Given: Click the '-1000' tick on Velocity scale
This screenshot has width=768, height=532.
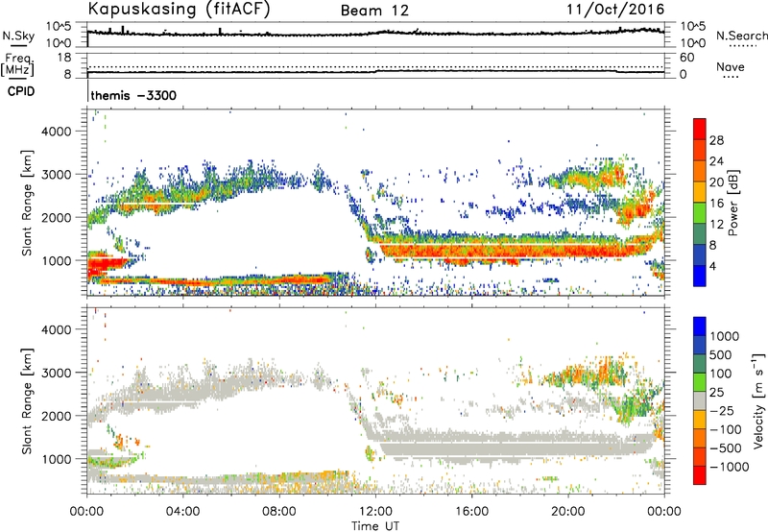Looking at the screenshot, I should [x=730, y=467].
